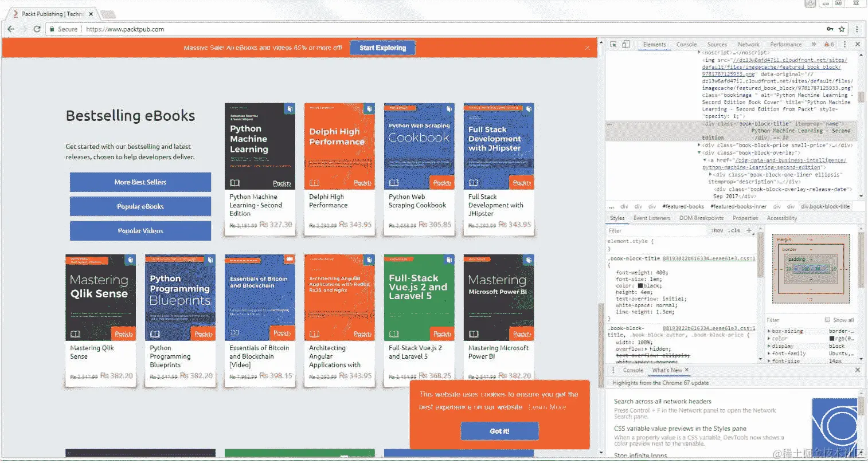
Task: Click the key icon in the address bar
Action: click(x=830, y=29)
